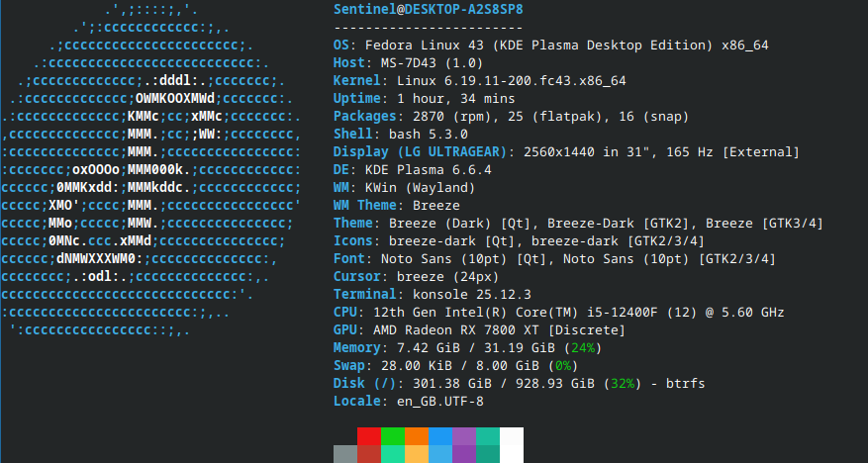Click the 'OWMKOOXMWd' white row in Fedora logo

[x=175, y=99]
